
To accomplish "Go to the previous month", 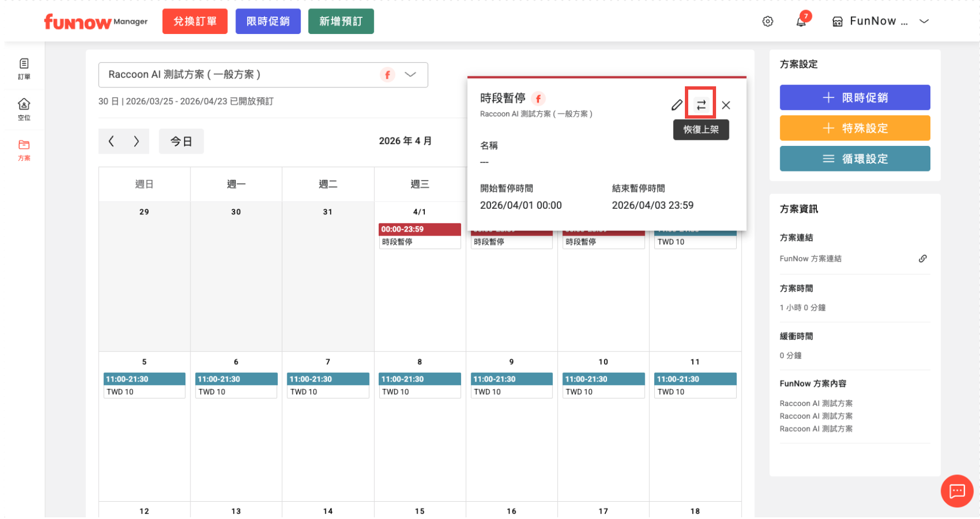I will [x=111, y=141].
